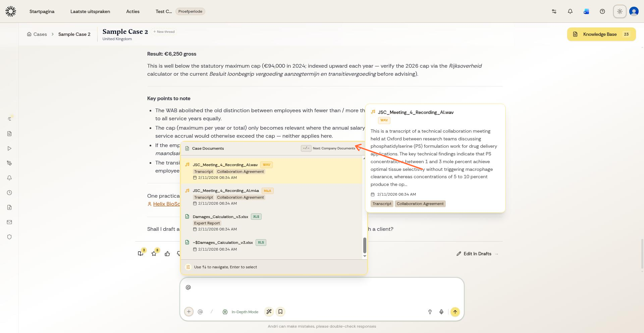The width and height of the screenshot is (644, 333).
Task: Click the M4A badge on the m4a recording
Action: click(267, 191)
